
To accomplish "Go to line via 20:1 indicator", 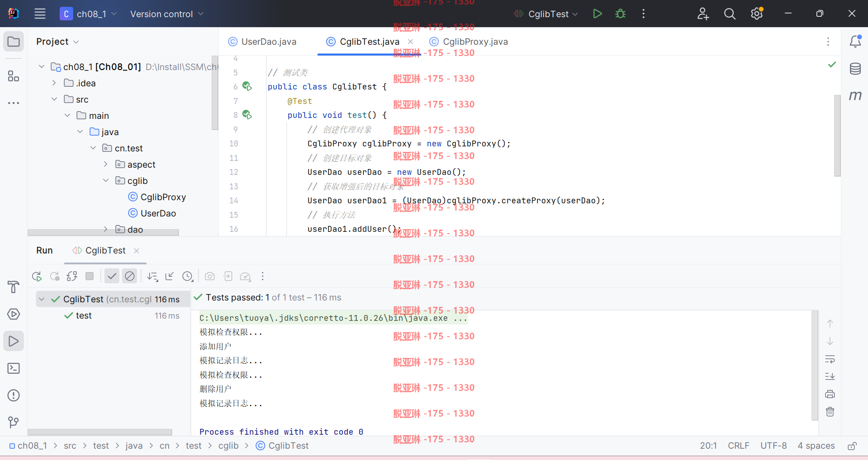I will (708, 446).
